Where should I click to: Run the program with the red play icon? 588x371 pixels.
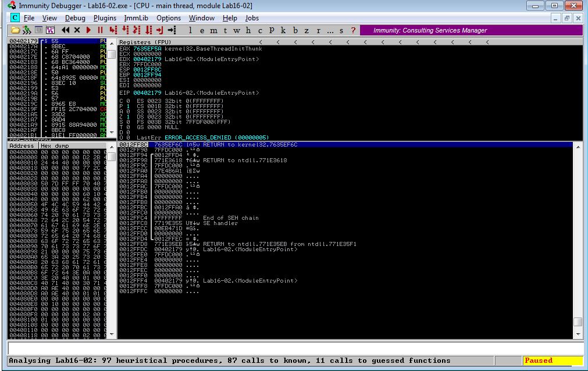pyautogui.click(x=88, y=30)
